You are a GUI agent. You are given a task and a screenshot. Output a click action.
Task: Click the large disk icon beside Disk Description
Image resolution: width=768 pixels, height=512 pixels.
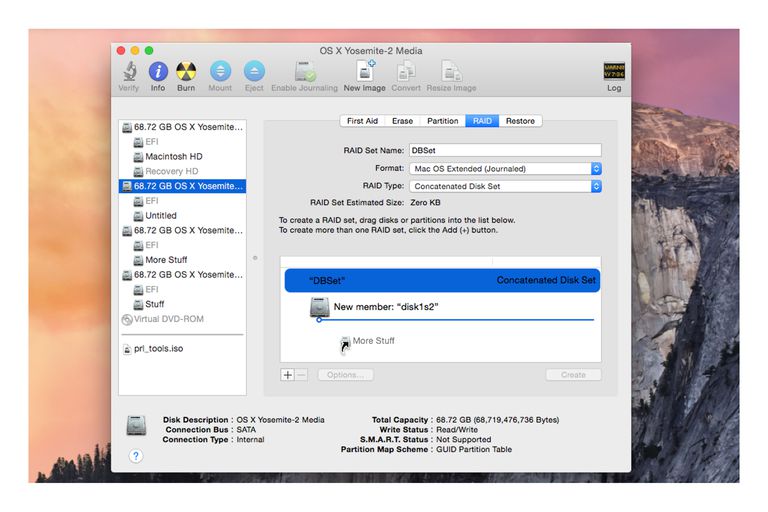coord(136,425)
